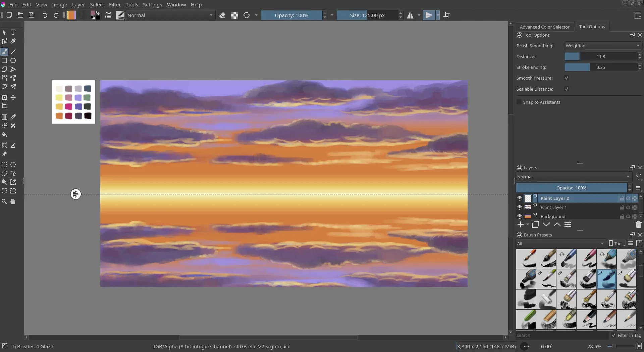
Task: Delete layer using trash icon
Action: click(638, 225)
